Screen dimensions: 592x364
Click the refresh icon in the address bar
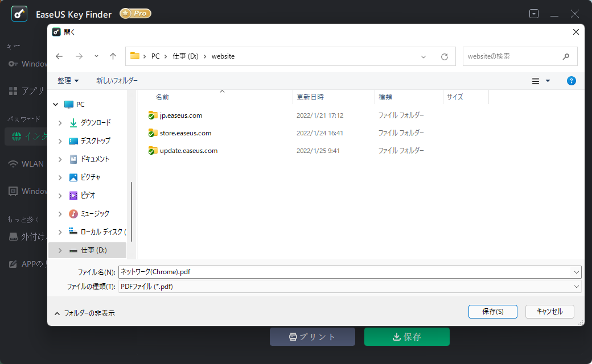443,56
